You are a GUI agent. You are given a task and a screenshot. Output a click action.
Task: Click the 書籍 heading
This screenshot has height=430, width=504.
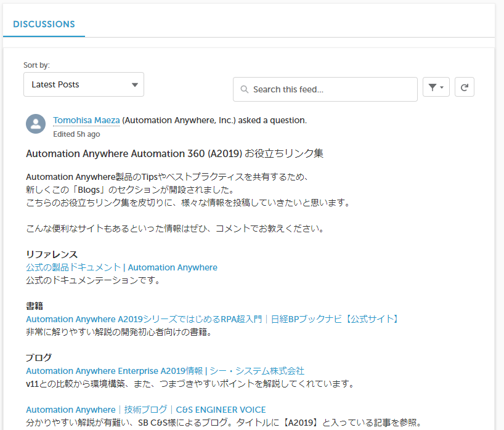[35, 306]
